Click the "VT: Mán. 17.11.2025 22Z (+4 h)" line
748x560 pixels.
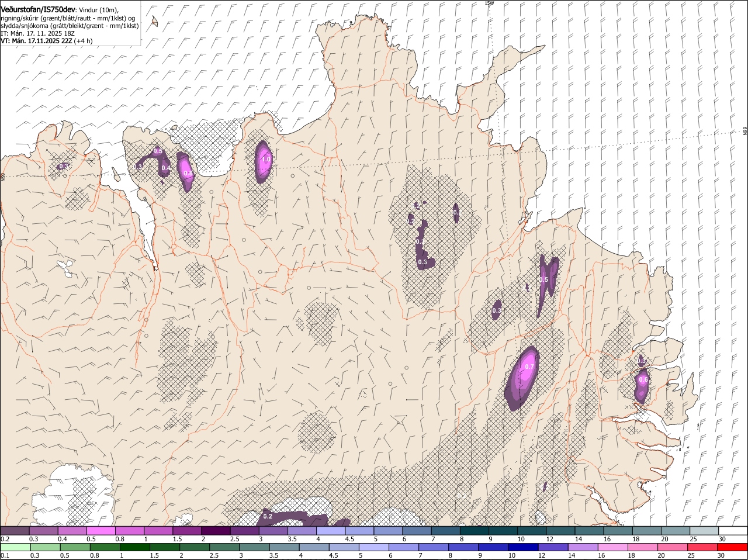click(x=47, y=41)
